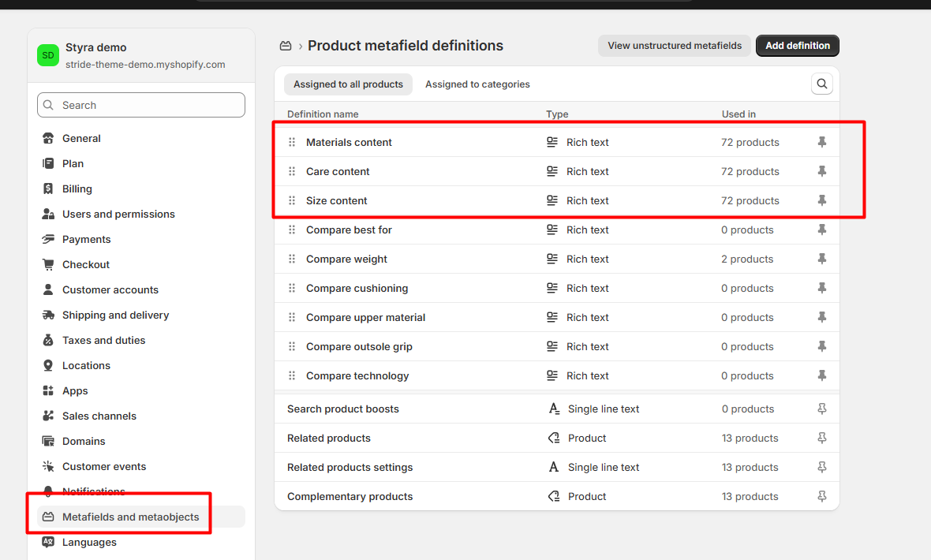Pin the Related products metafield
The image size is (931, 560).
click(x=821, y=438)
